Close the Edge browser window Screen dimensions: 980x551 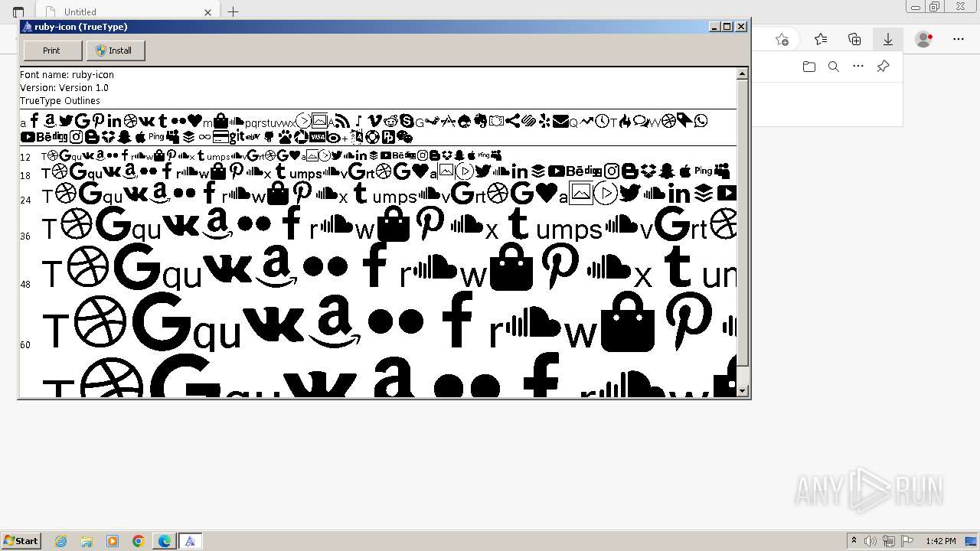point(962,6)
